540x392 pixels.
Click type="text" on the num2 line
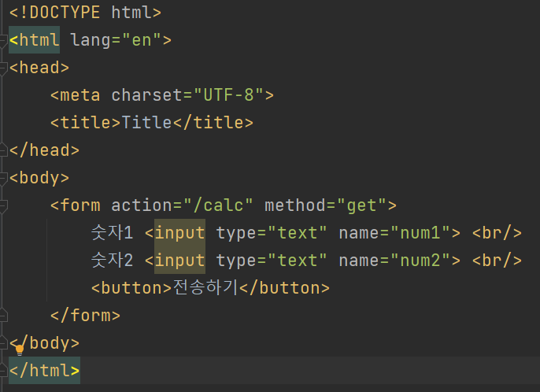coord(272,261)
